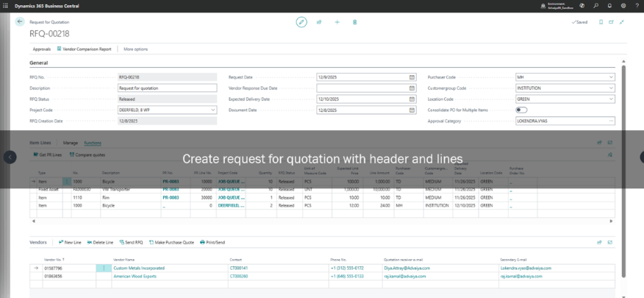The width and height of the screenshot is (644, 298).
Task: Delete the record with trash icon
Action: click(354, 22)
